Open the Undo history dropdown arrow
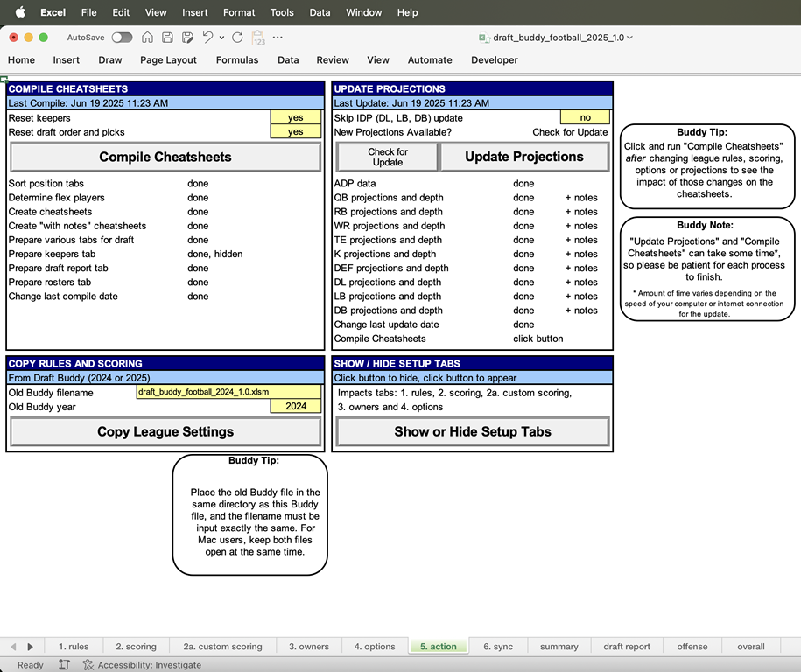Screen dimensions: 801x672 [221, 38]
